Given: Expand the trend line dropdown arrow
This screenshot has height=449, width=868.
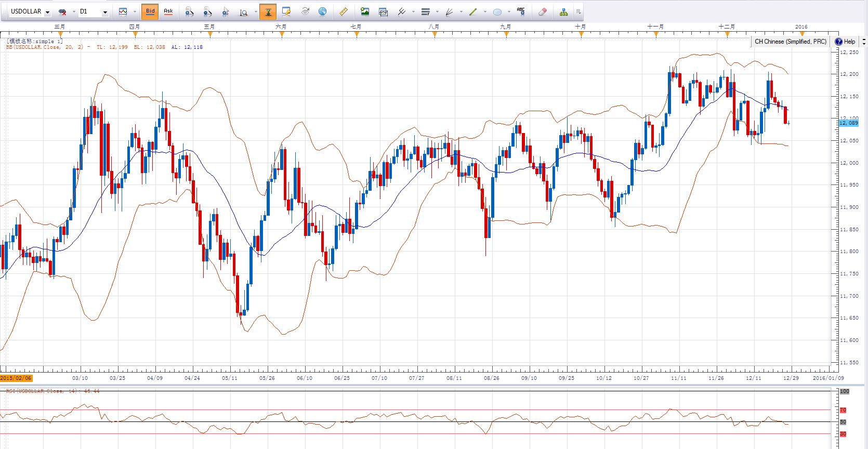Looking at the screenshot, I should (x=485, y=11).
